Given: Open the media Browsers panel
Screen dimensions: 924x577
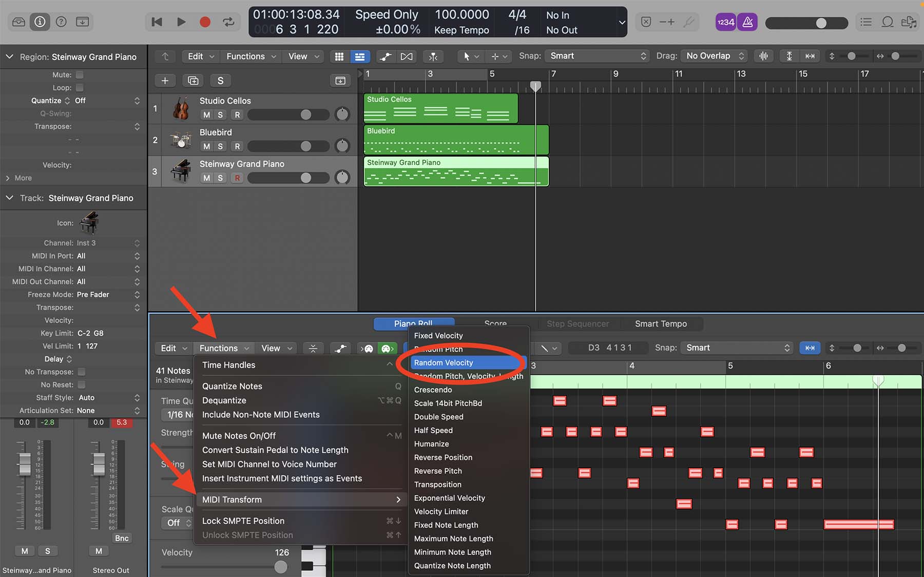Looking at the screenshot, I should coord(909,22).
